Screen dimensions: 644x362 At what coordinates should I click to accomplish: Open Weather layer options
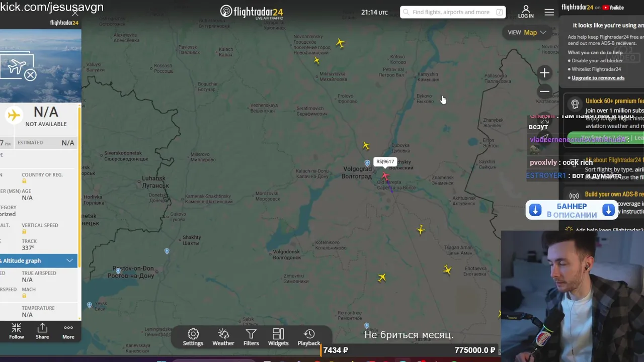223,337
